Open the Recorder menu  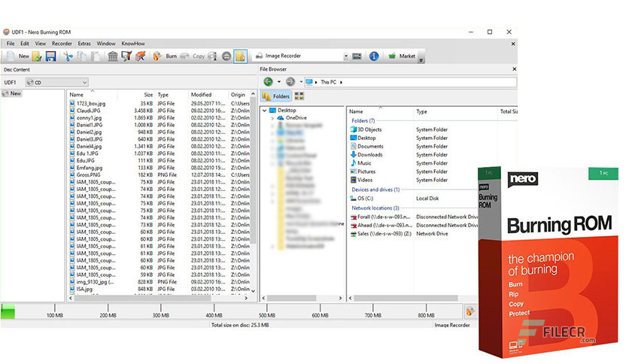click(x=62, y=44)
